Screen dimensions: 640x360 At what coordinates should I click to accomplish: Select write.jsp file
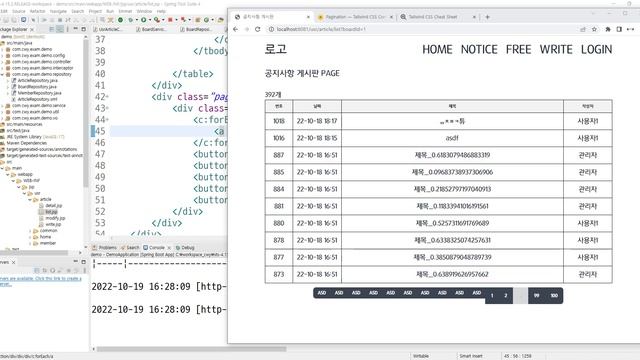click(x=53, y=224)
